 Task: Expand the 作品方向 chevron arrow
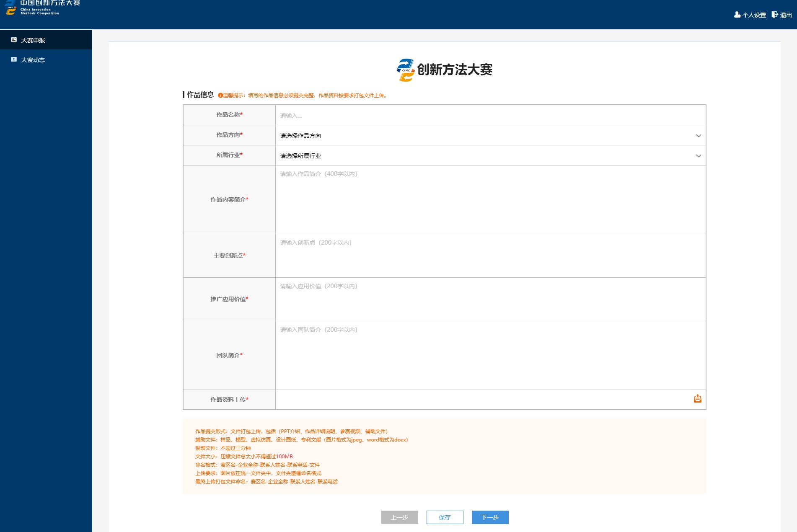click(698, 136)
